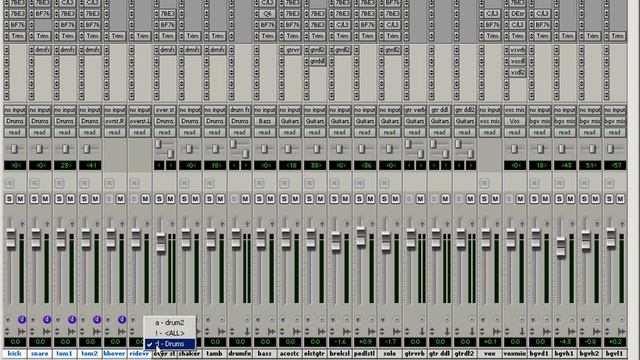Click the 'read' automation button on voxmix
This screenshot has width=640, height=360.
514,132
